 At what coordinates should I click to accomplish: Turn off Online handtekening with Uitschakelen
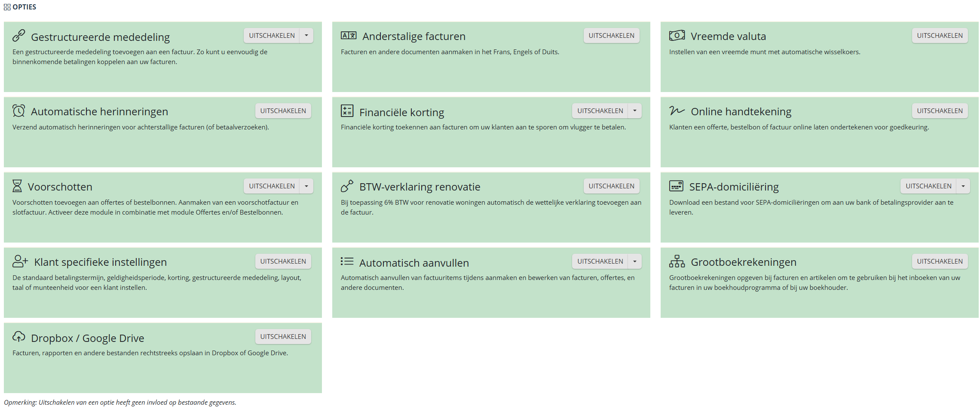click(940, 111)
